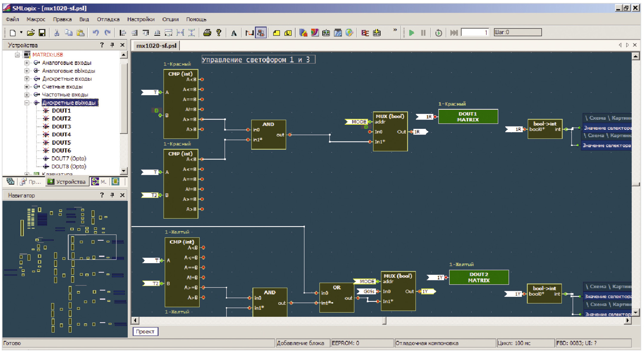644x352 pixels.
Task: Select the text label 'A' tool
Action: (x=234, y=33)
